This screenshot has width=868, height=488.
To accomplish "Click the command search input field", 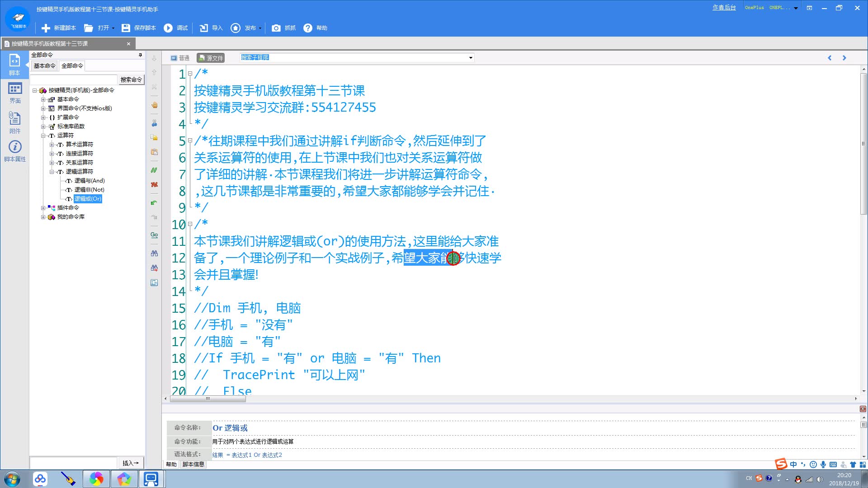I will point(74,80).
